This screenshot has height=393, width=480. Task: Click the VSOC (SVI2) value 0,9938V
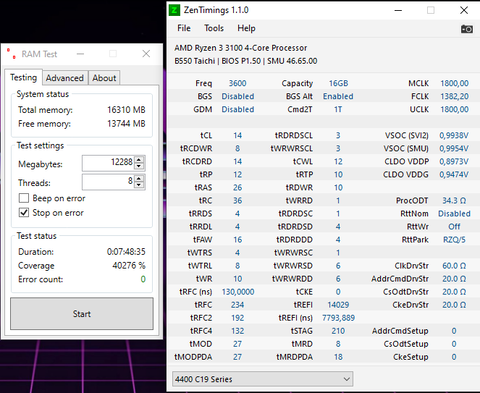click(454, 135)
